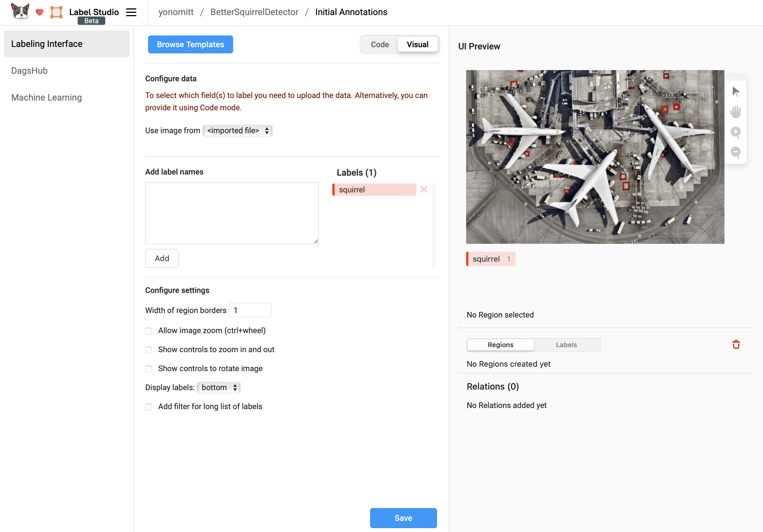This screenshot has width=763, height=532.
Task: Click the zoom in magnifier icon
Action: pyautogui.click(x=735, y=132)
